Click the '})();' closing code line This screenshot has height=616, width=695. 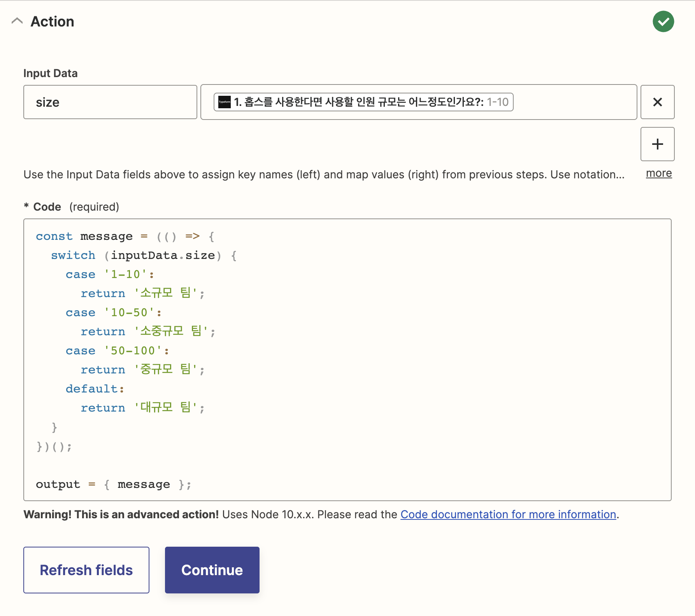pos(54,446)
